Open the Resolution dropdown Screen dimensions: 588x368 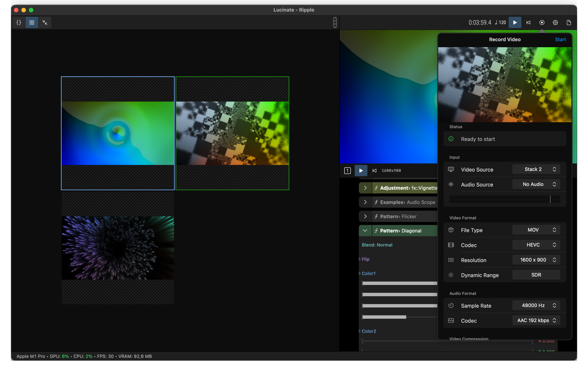(x=536, y=260)
